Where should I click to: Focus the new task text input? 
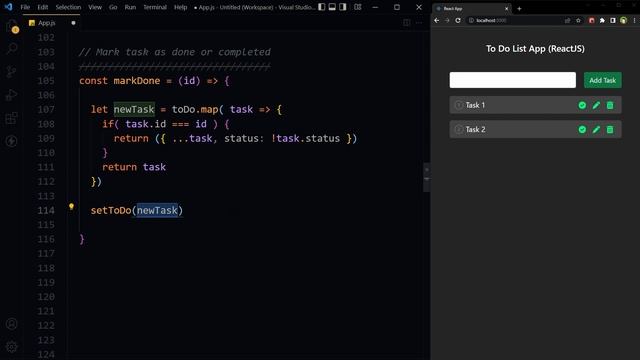pyautogui.click(x=513, y=80)
